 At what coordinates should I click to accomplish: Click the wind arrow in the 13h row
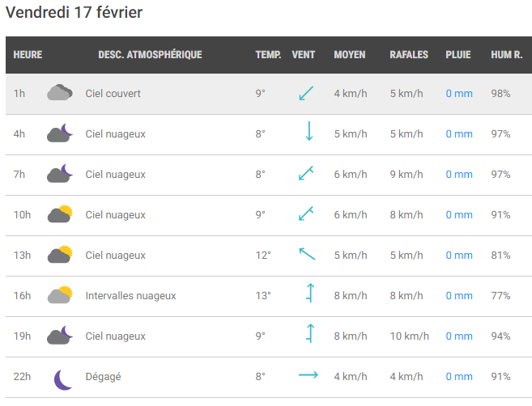pos(307,254)
